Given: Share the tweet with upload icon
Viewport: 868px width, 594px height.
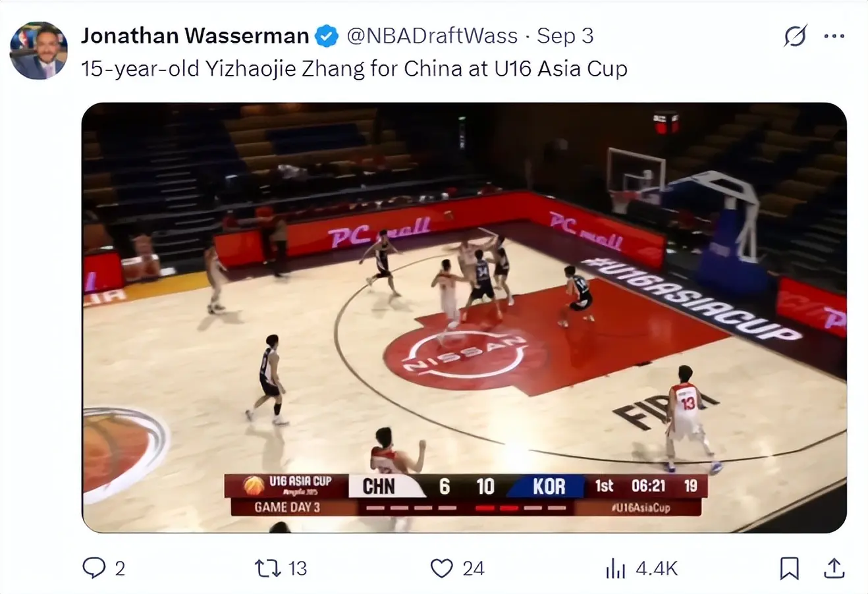Looking at the screenshot, I should [834, 568].
